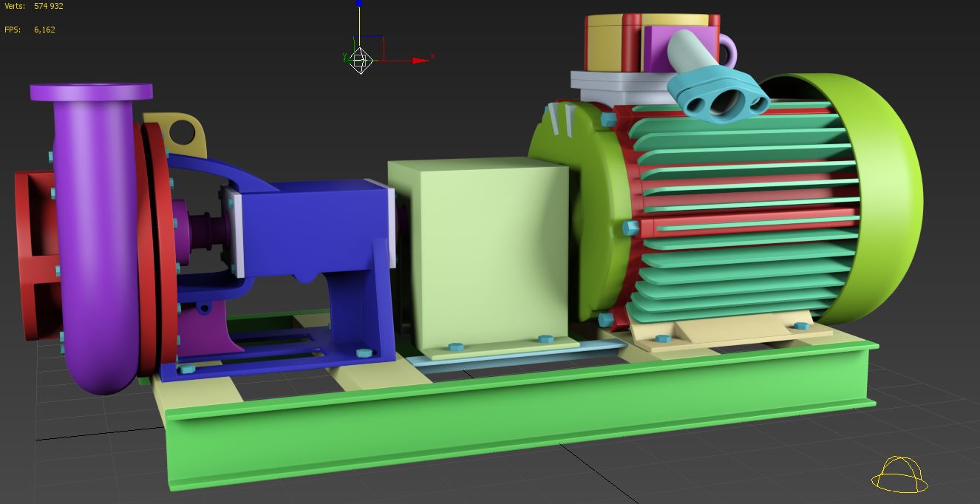
Task: Click the red X-axis arrow of the move gizmo
Action: [420, 61]
